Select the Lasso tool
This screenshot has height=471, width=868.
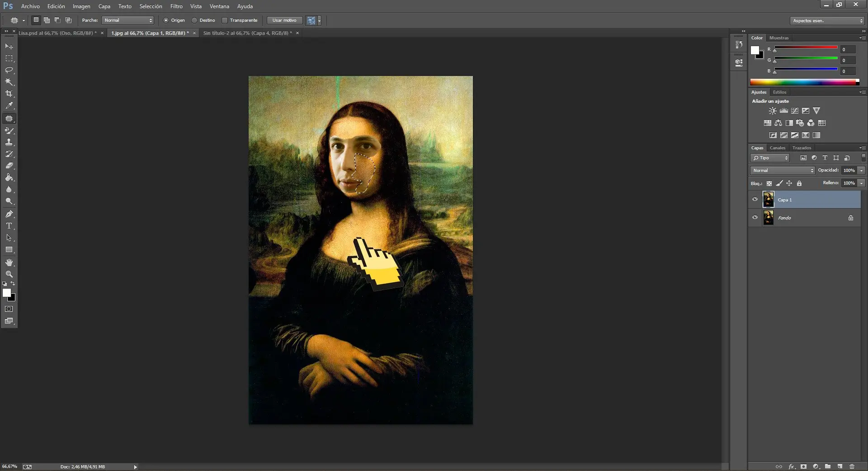click(x=9, y=70)
